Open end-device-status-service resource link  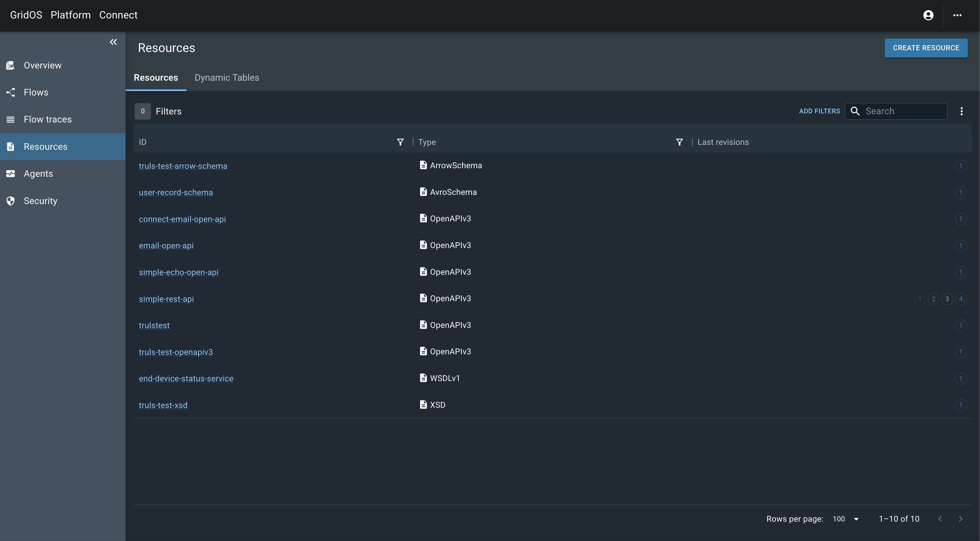click(186, 378)
